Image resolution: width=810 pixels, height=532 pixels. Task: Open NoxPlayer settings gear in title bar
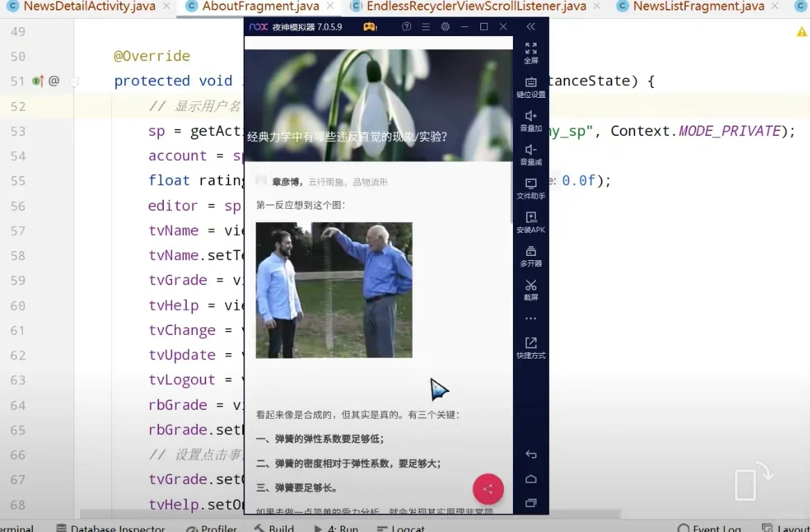(444, 26)
